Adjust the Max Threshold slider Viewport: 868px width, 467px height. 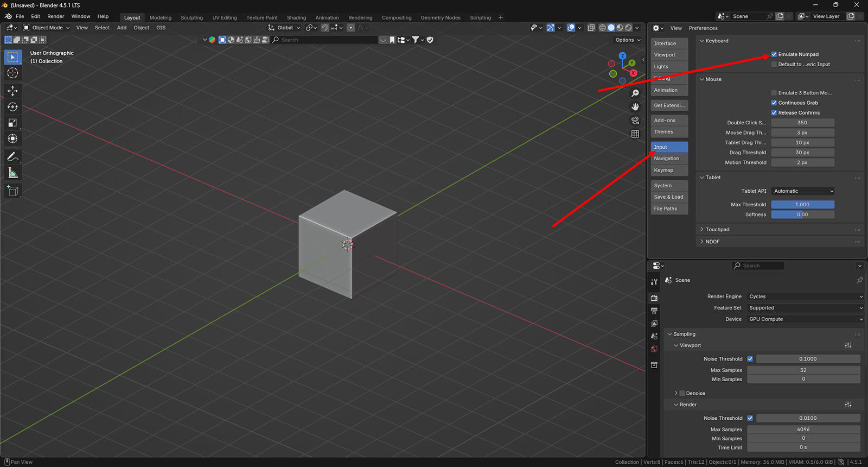pos(802,205)
